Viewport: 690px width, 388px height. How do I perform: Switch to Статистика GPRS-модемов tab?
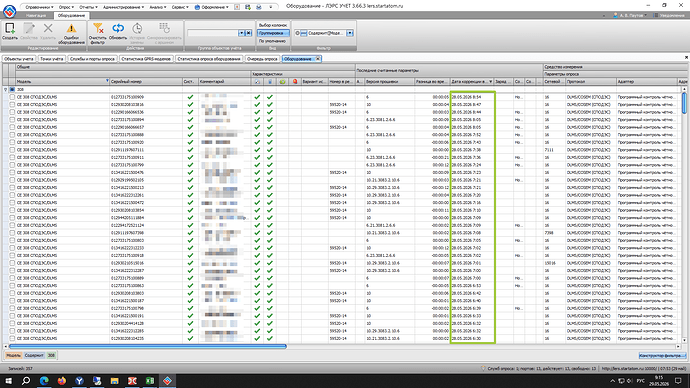point(146,59)
